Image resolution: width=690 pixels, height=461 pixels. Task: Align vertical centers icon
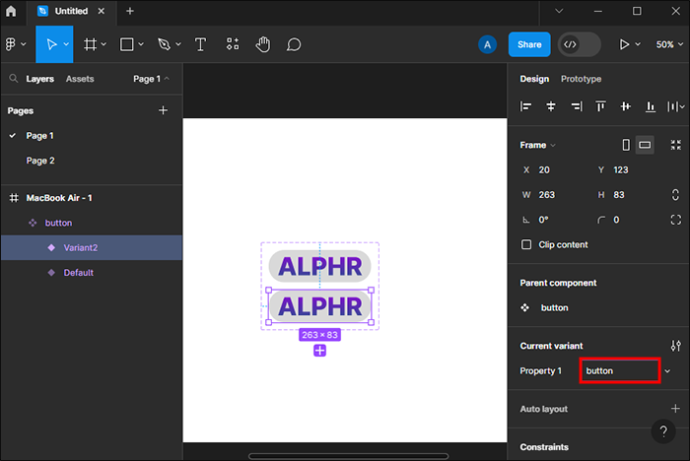point(625,106)
